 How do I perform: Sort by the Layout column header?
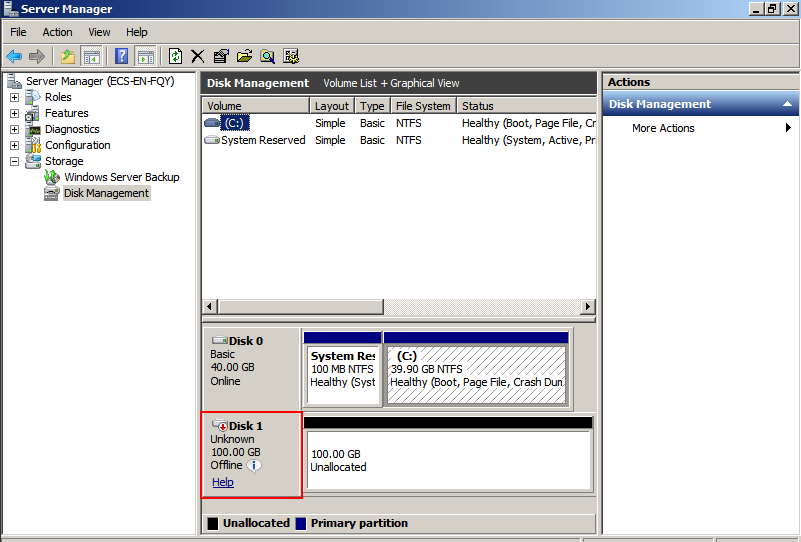pyautogui.click(x=332, y=106)
